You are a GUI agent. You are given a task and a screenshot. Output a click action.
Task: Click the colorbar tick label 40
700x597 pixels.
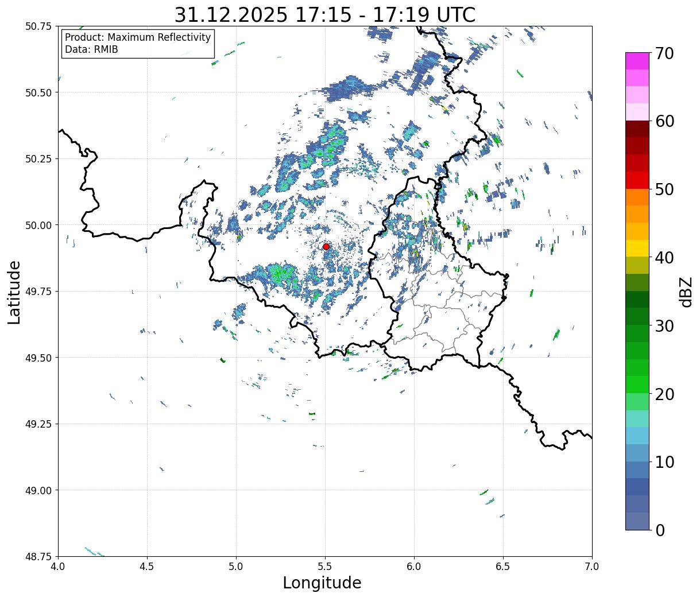point(665,258)
